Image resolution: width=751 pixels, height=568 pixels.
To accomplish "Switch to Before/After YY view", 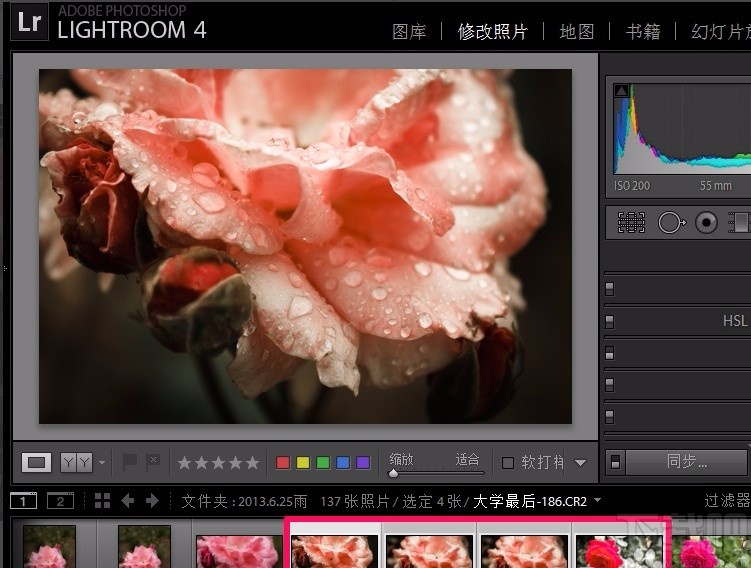I will pos(76,462).
